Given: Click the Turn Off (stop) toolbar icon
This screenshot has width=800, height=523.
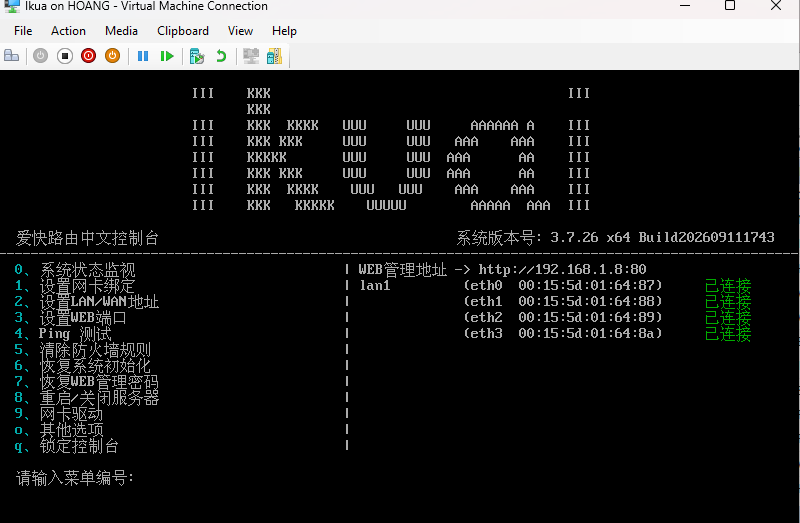Looking at the screenshot, I should coord(65,56).
